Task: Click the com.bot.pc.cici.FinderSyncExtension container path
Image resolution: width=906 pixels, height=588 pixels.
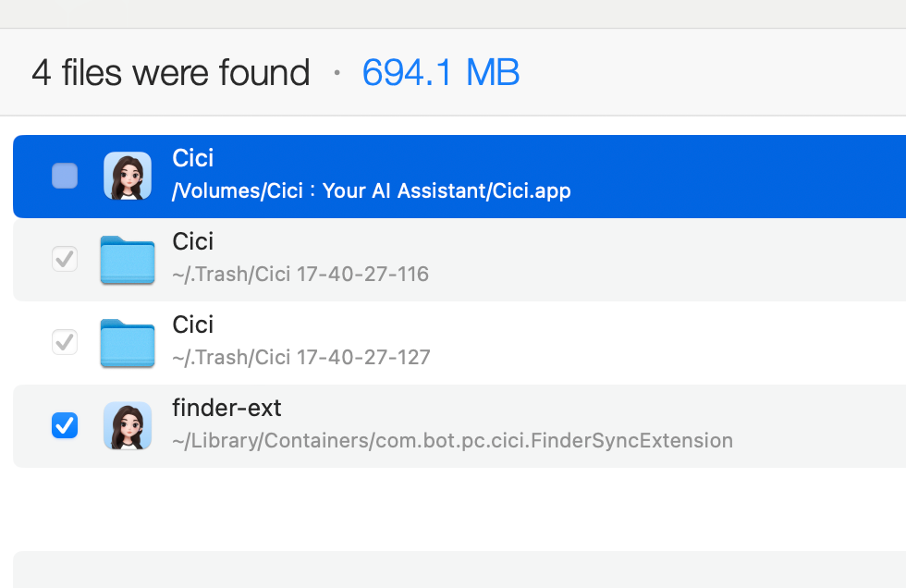Action: point(452,441)
